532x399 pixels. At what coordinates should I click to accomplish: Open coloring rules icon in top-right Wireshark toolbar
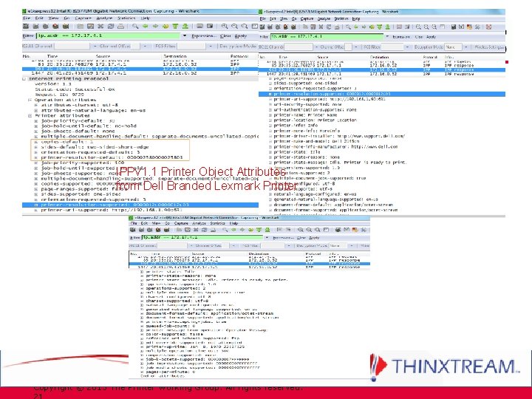(x=470, y=27)
